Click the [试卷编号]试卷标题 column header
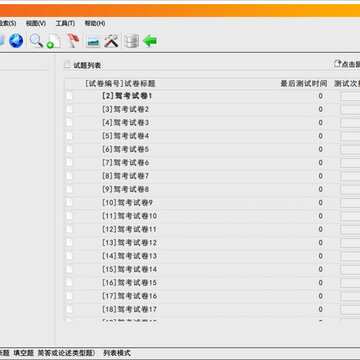This screenshot has width=360, height=360. [x=120, y=84]
